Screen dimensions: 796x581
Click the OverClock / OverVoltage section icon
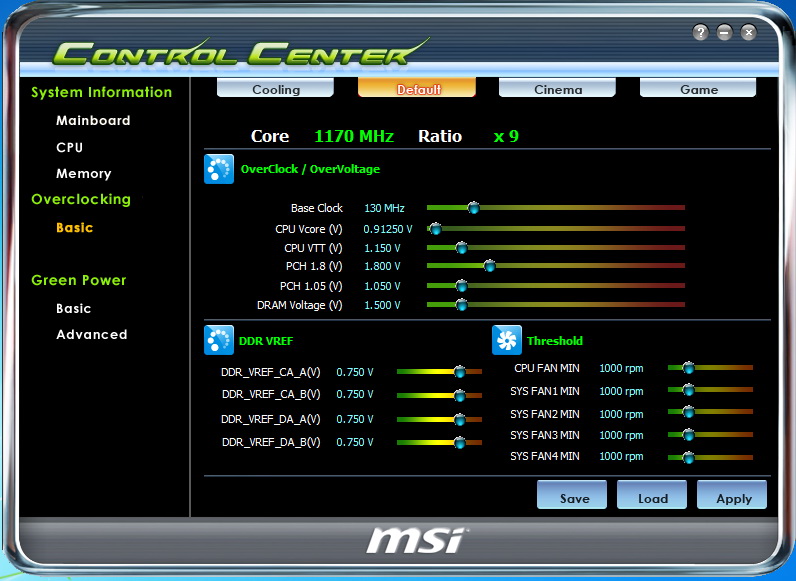click(218, 169)
